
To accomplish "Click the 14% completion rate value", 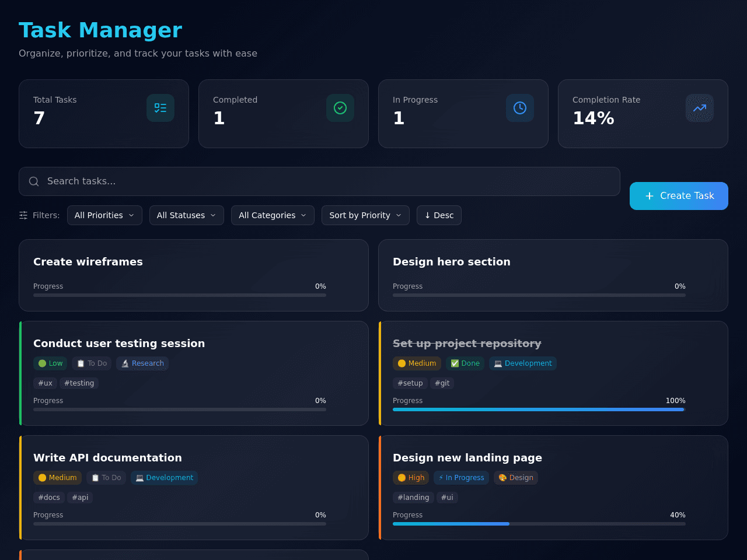I will pyautogui.click(x=594, y=118).
